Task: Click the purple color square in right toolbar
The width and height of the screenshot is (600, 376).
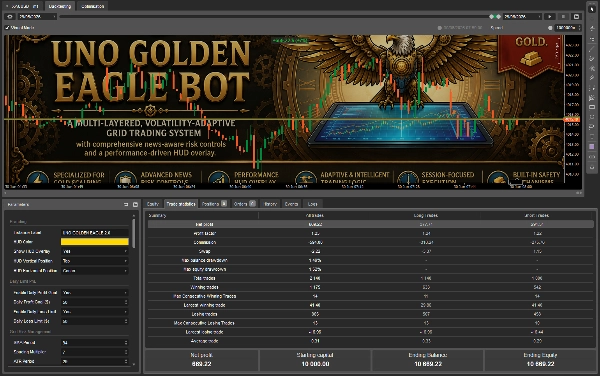Action: point(592,146)
